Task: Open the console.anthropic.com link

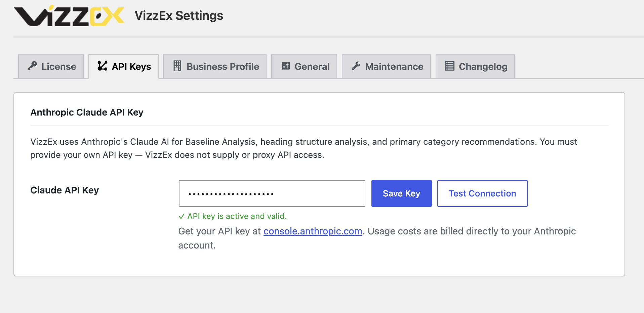Action: tap(313, 231)
